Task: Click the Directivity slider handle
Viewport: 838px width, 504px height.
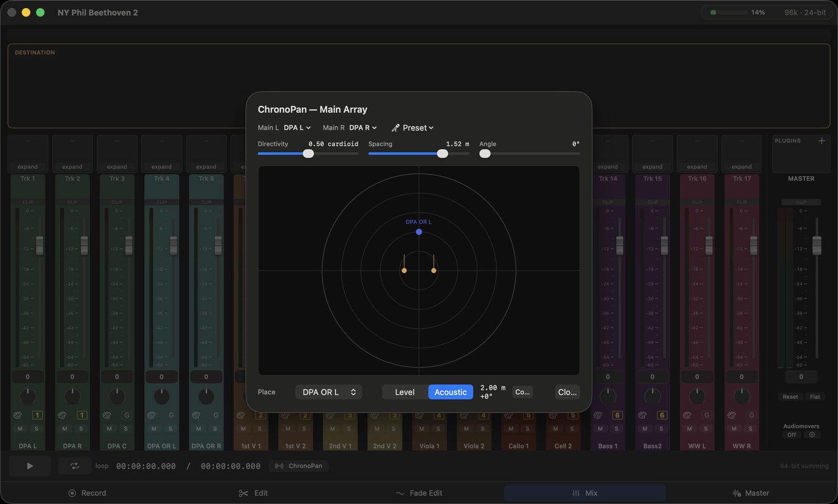Action: [308, 153]
